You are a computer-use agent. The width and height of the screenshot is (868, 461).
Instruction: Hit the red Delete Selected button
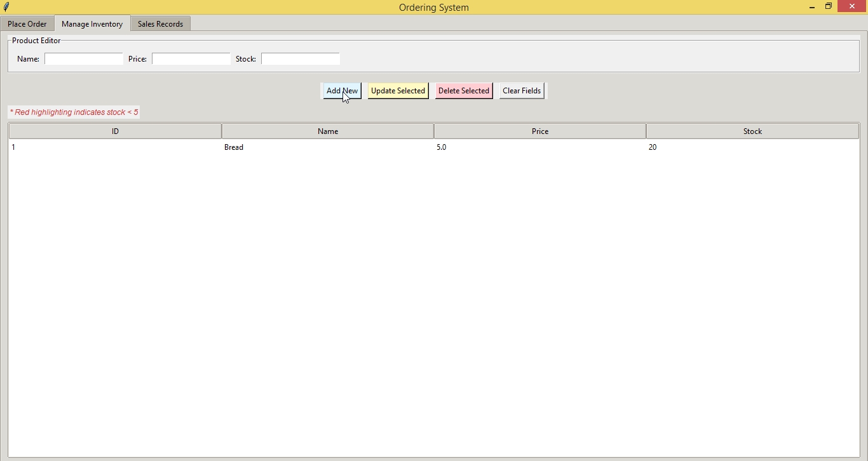click(x=464, y=91)
